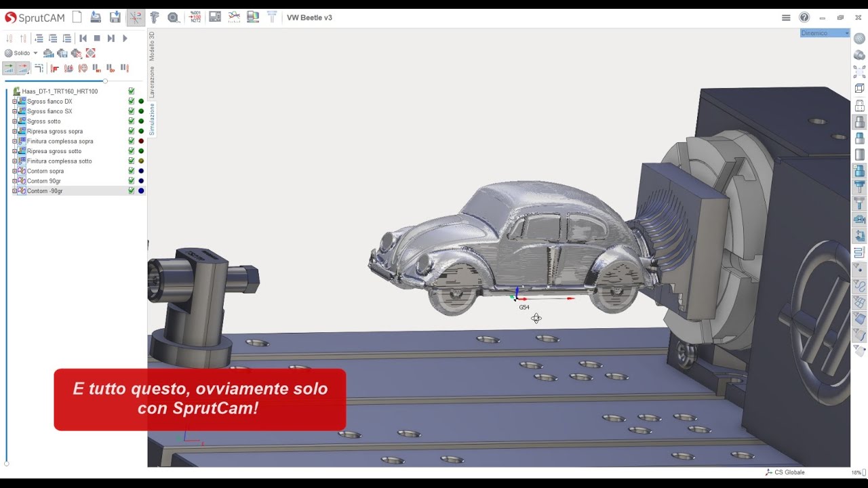Open the hamburger main menu
868x488 pixels.
(786, 18)
